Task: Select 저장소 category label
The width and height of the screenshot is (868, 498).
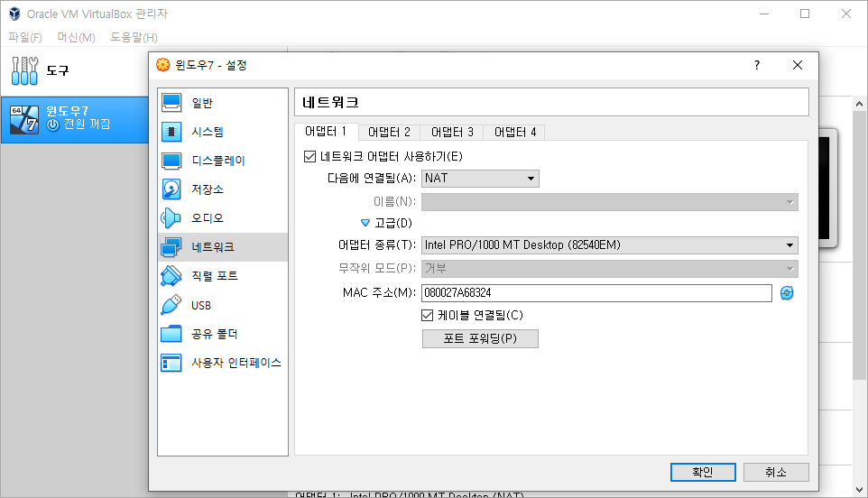Action: (208, 189)
